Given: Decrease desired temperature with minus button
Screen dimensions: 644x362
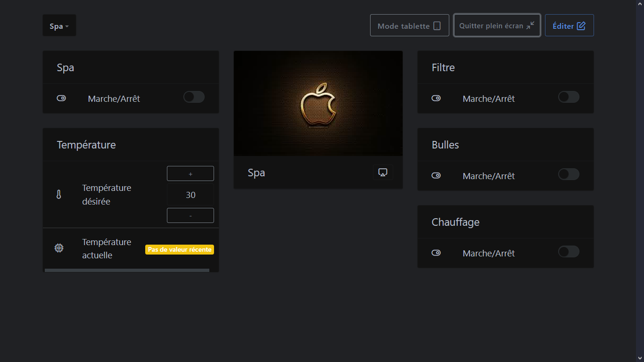Looking at the screenshot, I should click(x=190, y=215).
